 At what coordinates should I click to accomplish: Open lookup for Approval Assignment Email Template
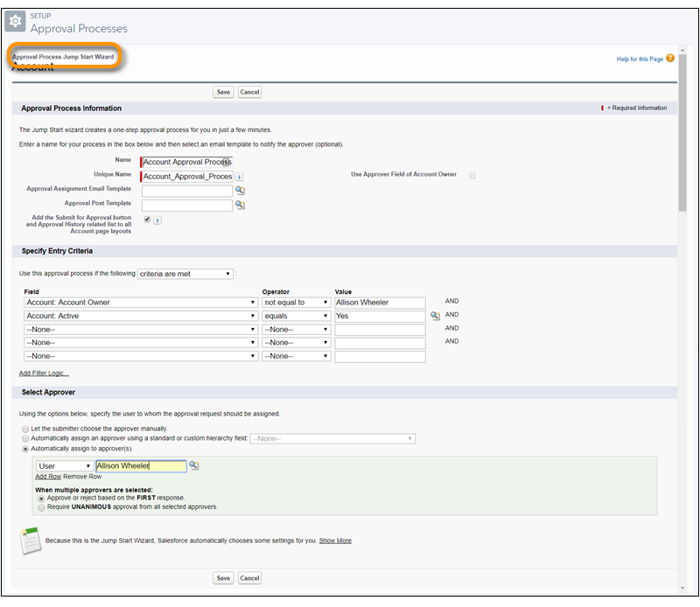coord(240,191)
